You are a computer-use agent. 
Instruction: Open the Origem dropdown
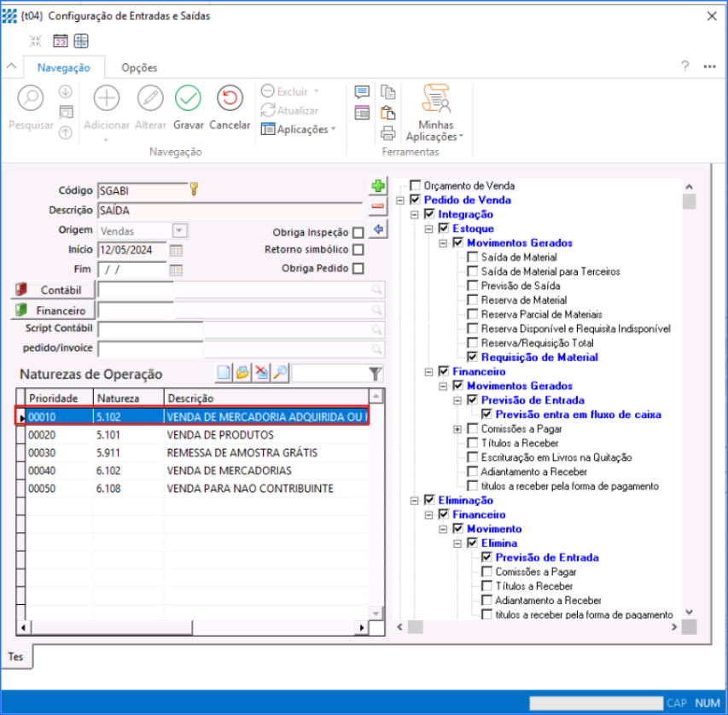point(179,231)
